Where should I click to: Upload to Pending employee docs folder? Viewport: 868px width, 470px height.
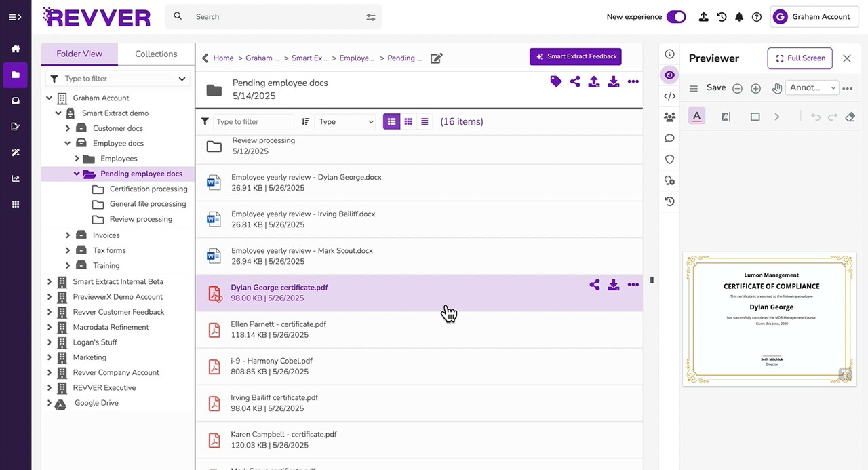(594, 81)
